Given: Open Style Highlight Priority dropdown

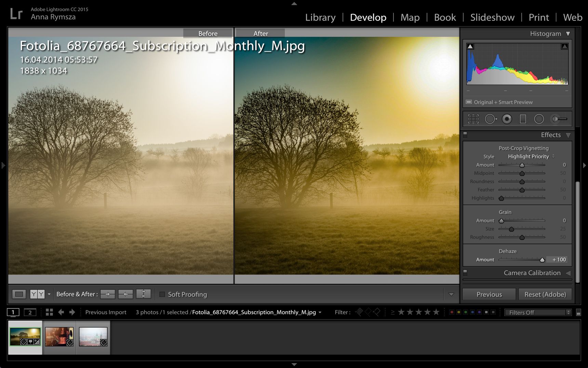Looking at the screenshot, I should point(531,156).
